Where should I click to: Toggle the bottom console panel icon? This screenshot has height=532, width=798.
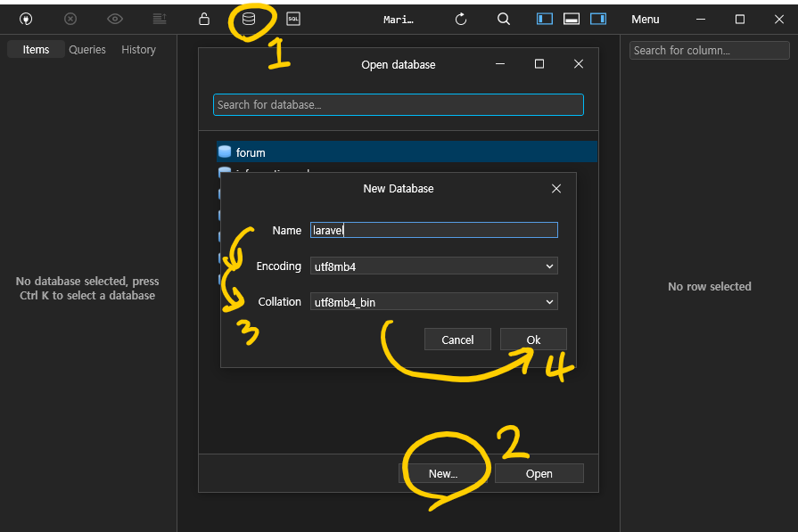tap(572, 20)
